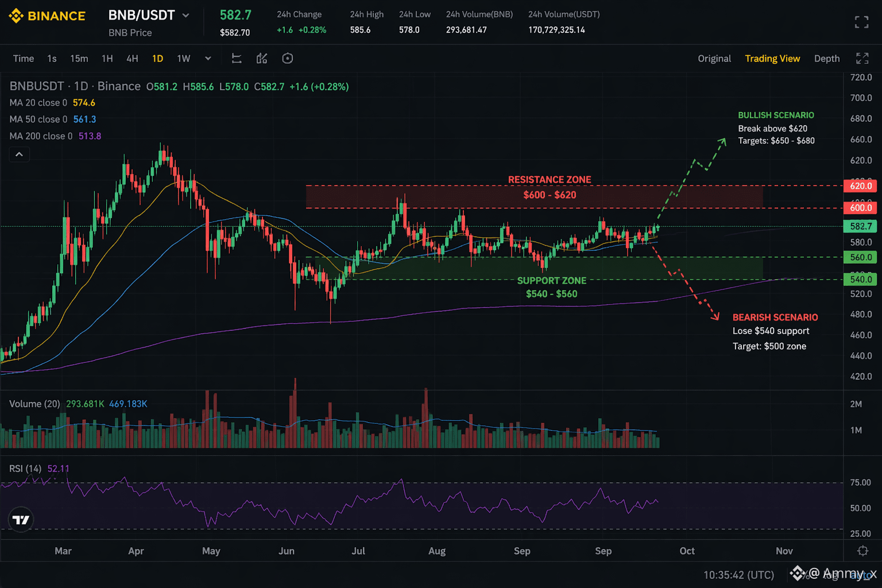The height and width of the screenshot is (588, 882).
Task: Click the BEARISH SCENARIO heading
Action: click(x=775, y=318)
